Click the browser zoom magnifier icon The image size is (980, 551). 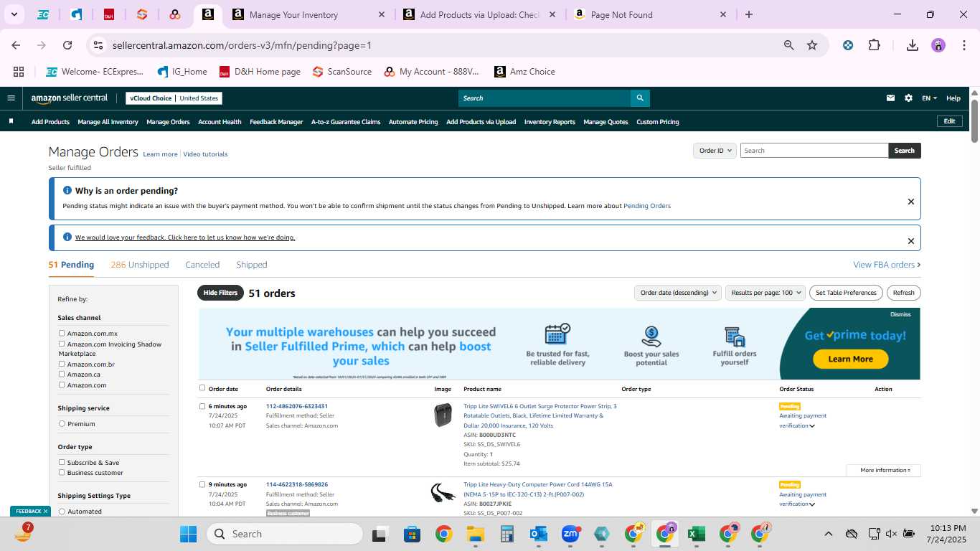tap(789, 45)
